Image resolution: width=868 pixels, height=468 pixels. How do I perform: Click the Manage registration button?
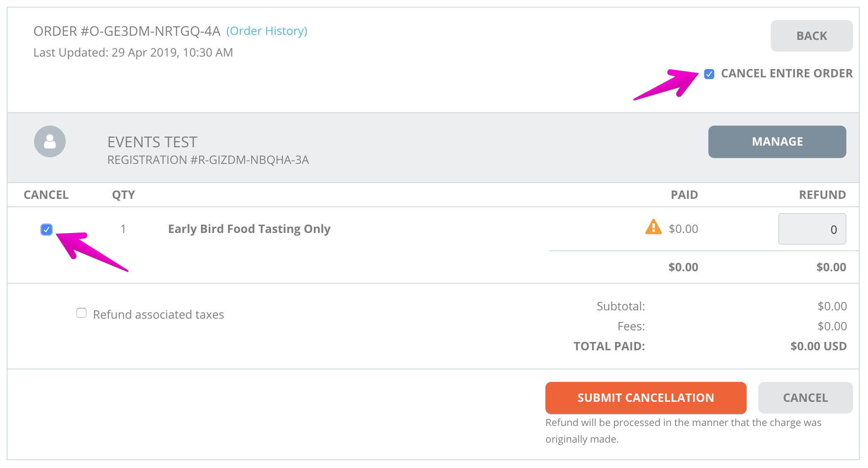[777, 141]
